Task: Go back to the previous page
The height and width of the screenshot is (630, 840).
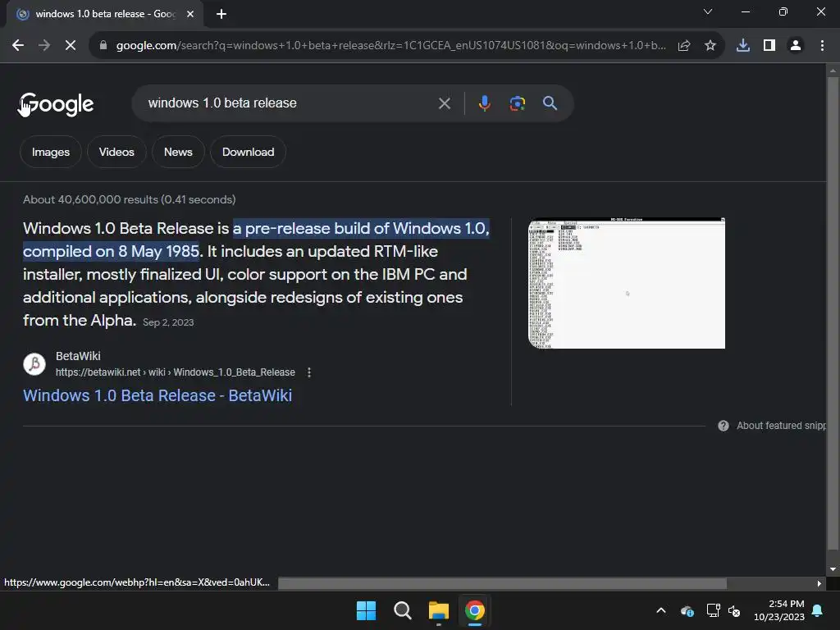Action: point(18,46)
